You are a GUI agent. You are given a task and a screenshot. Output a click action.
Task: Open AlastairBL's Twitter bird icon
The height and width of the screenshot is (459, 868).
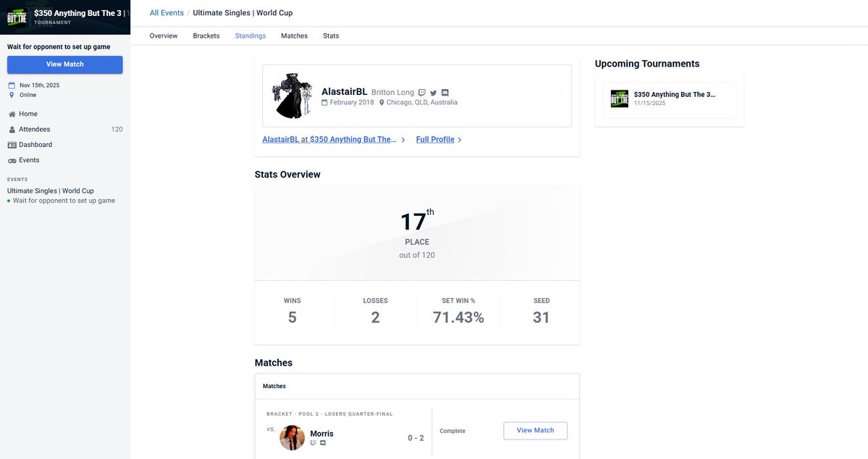pos(434,93)
